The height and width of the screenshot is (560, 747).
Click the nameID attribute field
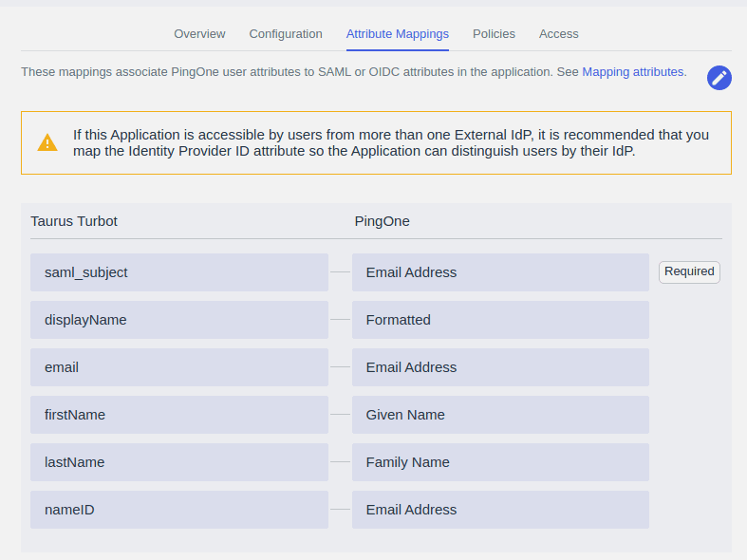pos(179,510)
